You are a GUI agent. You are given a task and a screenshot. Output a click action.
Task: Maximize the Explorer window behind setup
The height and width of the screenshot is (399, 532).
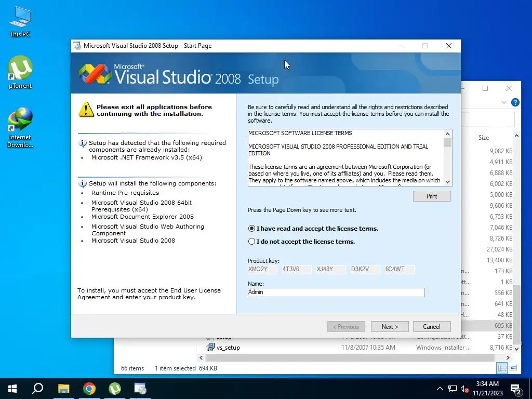pos(485,88)
